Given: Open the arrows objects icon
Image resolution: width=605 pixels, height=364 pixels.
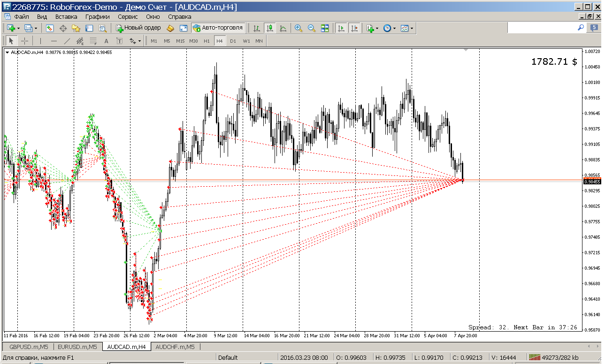Looking at the screenshot, I should [x=132, y=41].
